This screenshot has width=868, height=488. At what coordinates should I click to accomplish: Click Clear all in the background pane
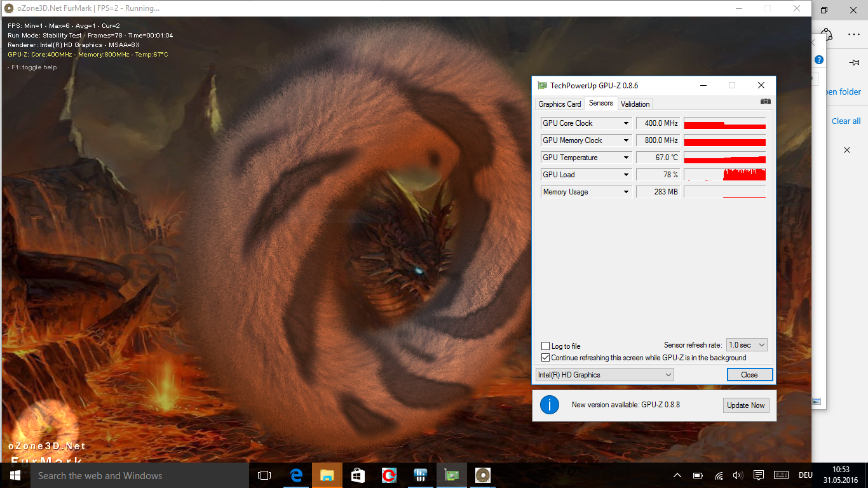pyautogui.click(x=846, y=121)
